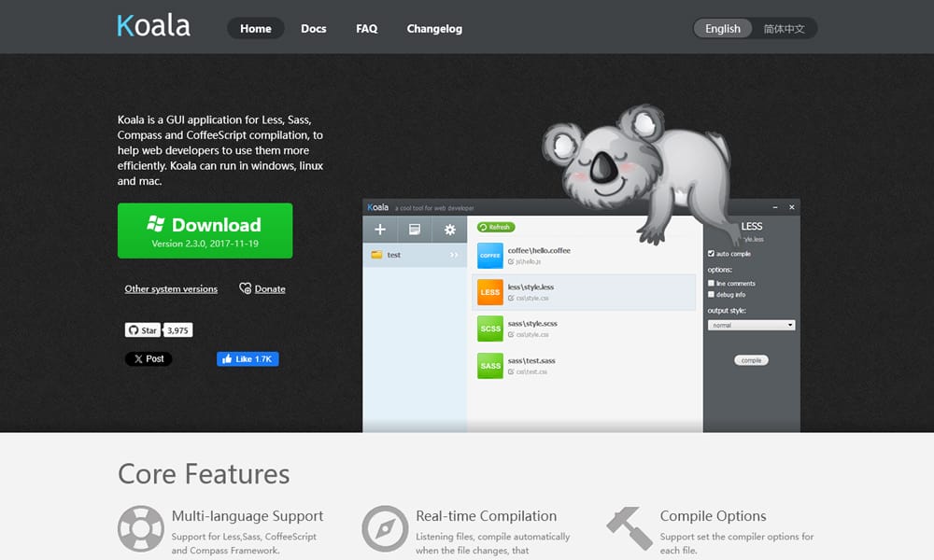
Task: Click the green SASS file icon
Action: [x=490, y=366]
